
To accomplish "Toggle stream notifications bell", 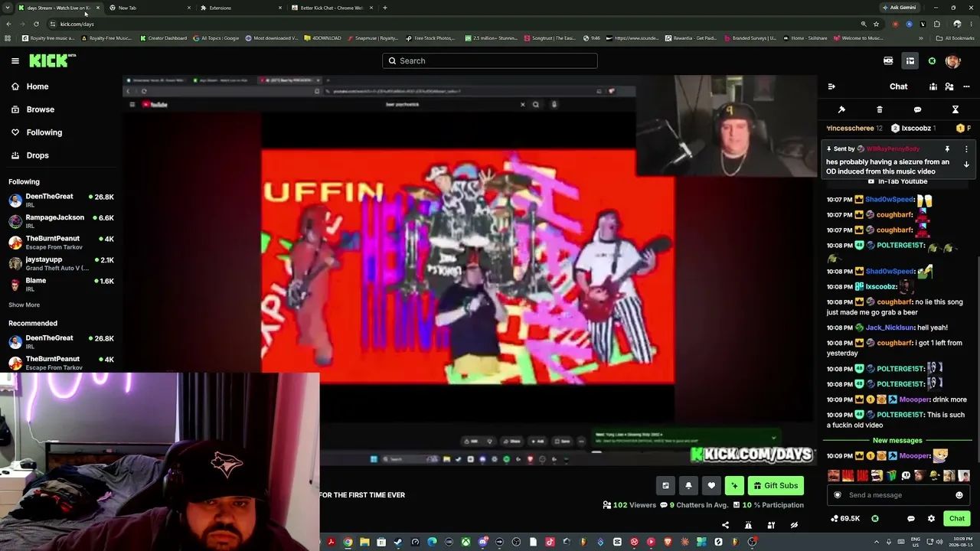I will coord(688,485).
